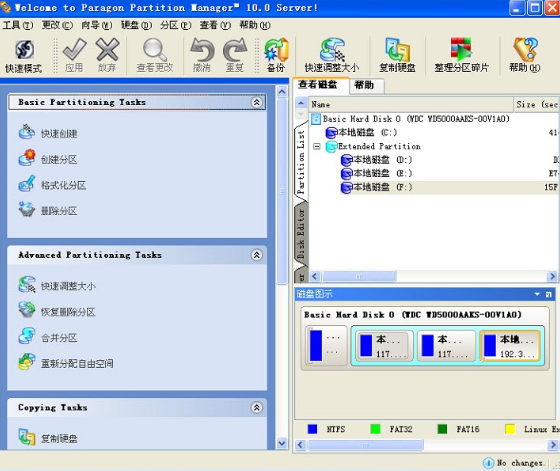Select vertical Disk Editor tab
This screenshot has height=471, width=560.
click(x=301, y=234)
